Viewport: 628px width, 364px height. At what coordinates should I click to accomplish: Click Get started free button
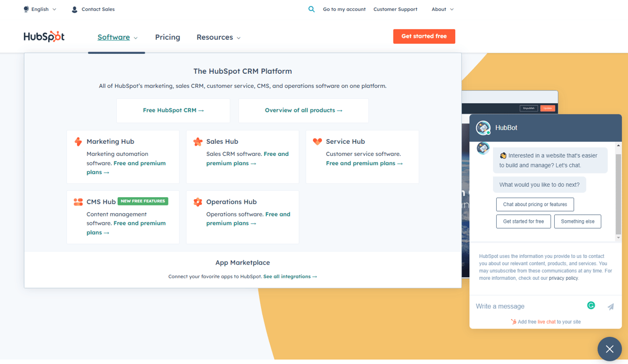coord(424,36)
